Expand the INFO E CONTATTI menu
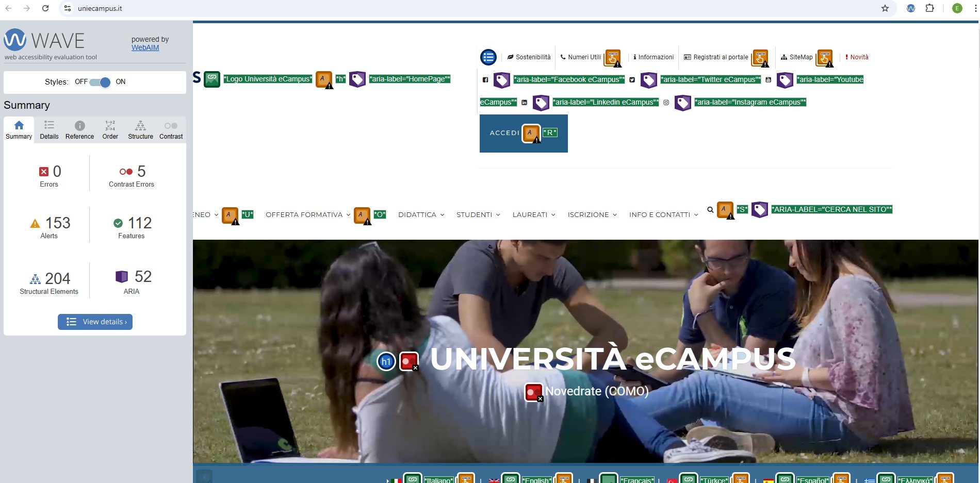 tap(663, 215)
